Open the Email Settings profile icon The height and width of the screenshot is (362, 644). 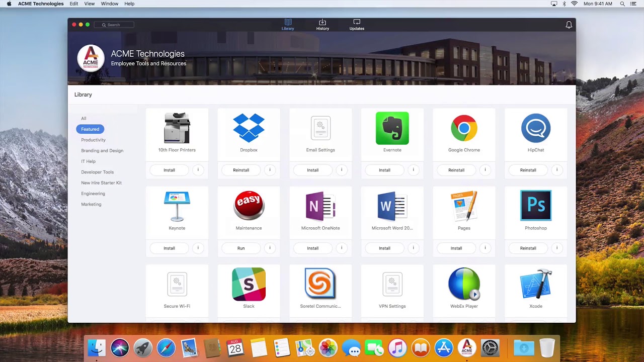pos(320,128)
